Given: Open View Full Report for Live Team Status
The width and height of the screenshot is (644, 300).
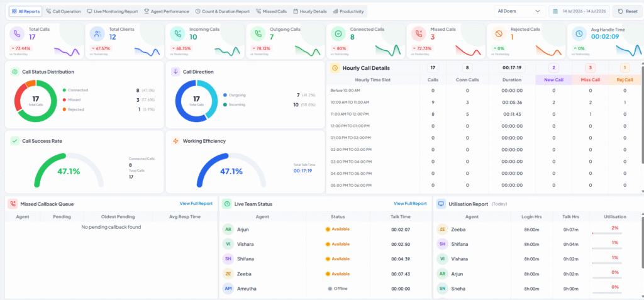Looking at the screenshot, I should [410, 203].
